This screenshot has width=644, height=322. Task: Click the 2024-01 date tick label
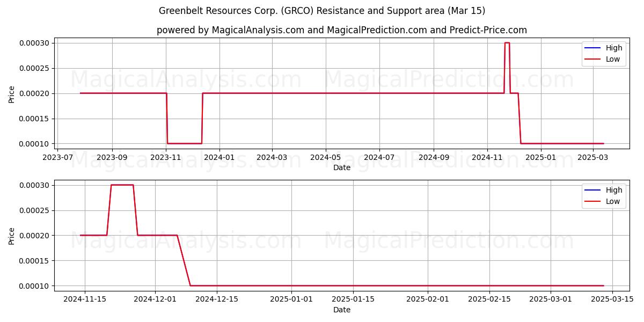pos(219,158)
